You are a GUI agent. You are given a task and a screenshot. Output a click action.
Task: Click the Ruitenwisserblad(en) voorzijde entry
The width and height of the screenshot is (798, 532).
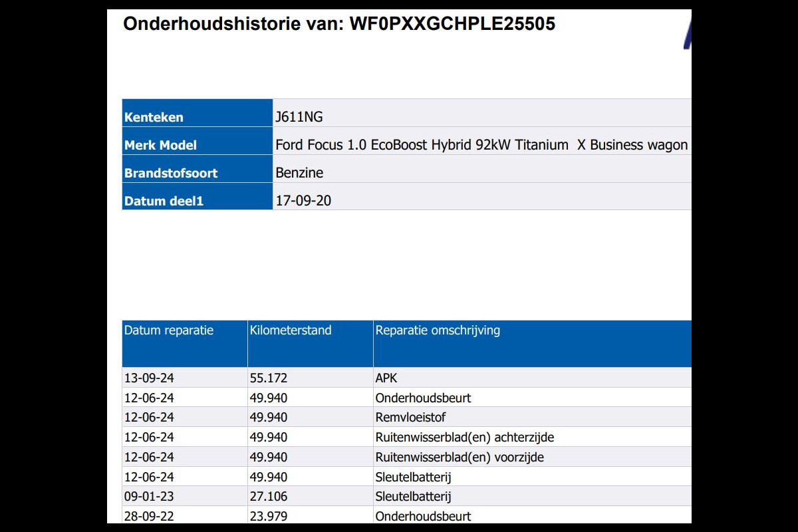(460, 458)
